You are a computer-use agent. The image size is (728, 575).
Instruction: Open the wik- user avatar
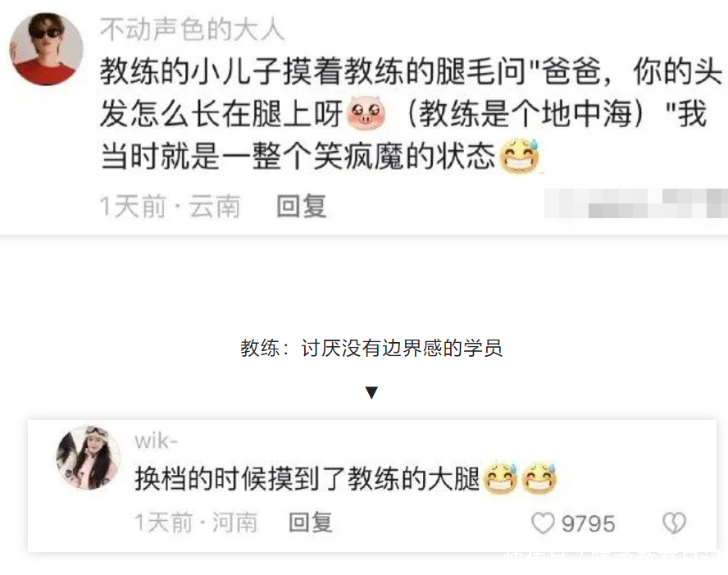[x=89, y=458]
